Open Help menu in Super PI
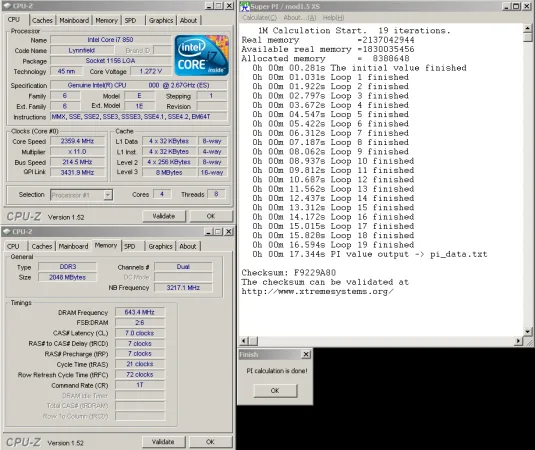 [333, 17]
